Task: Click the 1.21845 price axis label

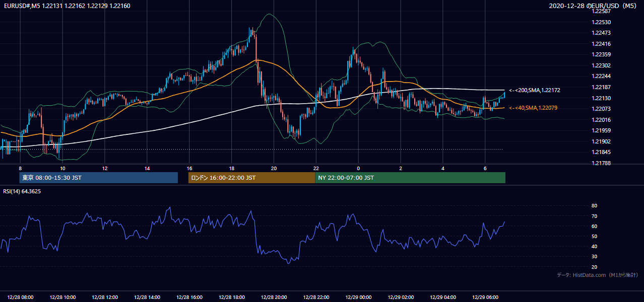Action: click(x=602, y=152)
